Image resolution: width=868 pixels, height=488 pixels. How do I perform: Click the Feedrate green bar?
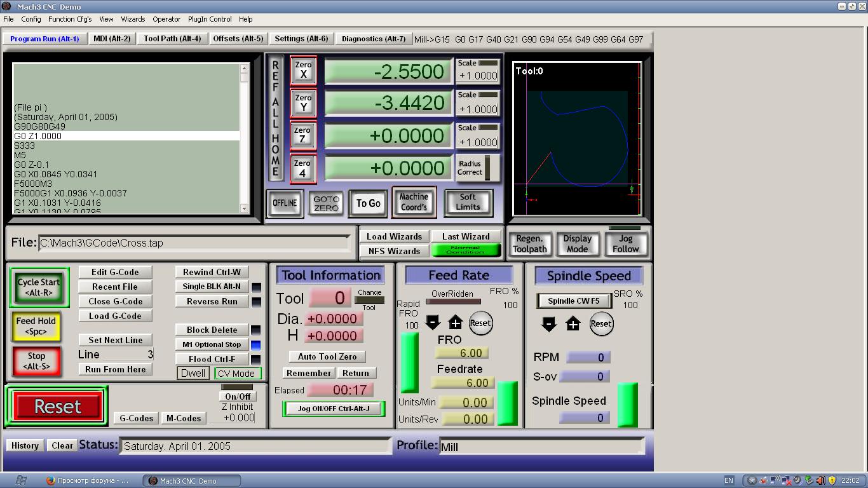507,403
